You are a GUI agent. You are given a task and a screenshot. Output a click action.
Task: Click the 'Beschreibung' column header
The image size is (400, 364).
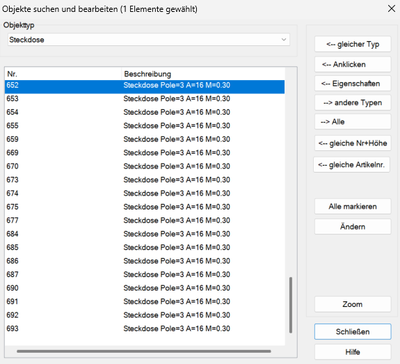203,74
